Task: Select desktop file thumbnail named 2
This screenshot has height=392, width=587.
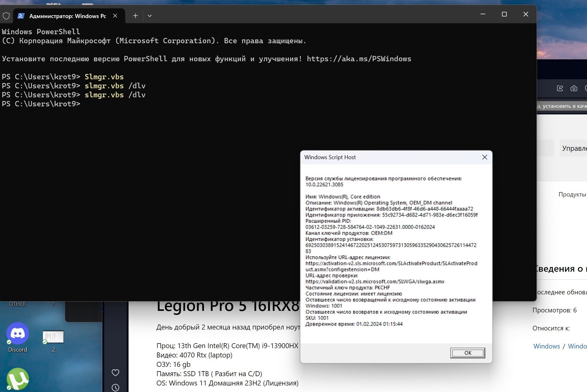Action: (53, 341)
